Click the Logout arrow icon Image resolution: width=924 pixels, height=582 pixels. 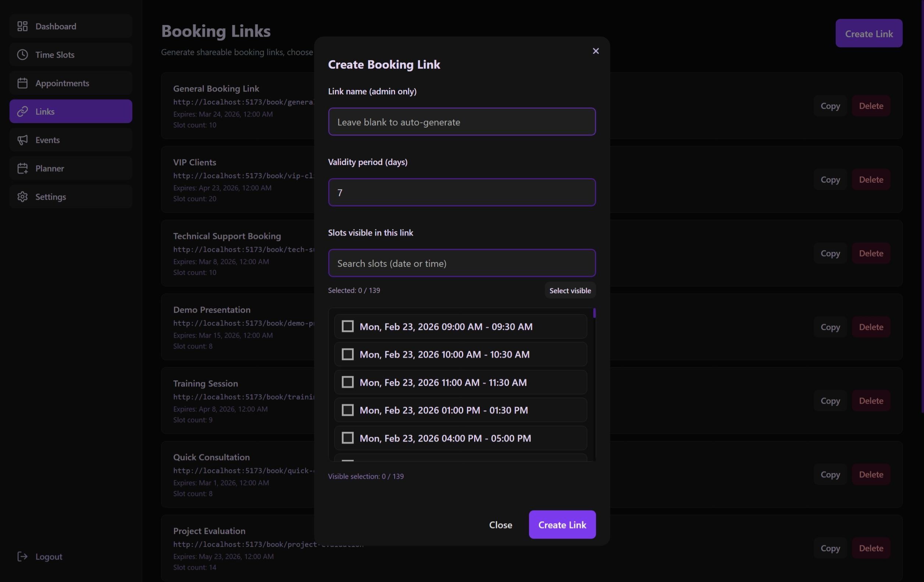22,556
